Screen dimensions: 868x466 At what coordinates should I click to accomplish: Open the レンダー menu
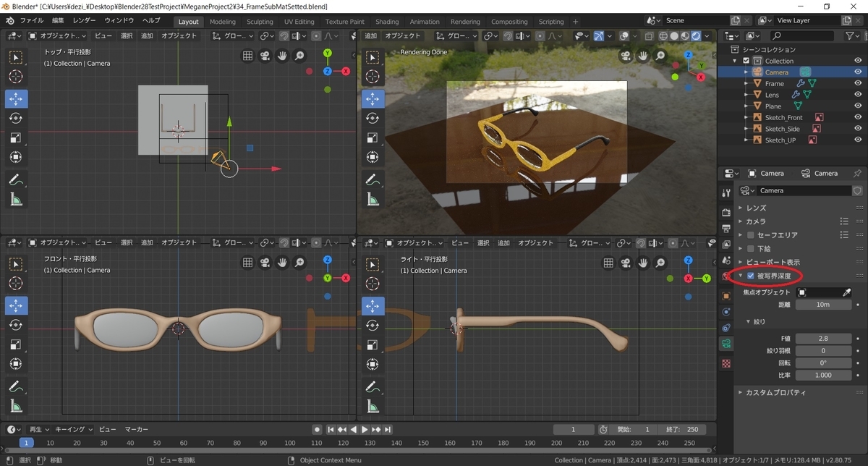tap(84, 21)
